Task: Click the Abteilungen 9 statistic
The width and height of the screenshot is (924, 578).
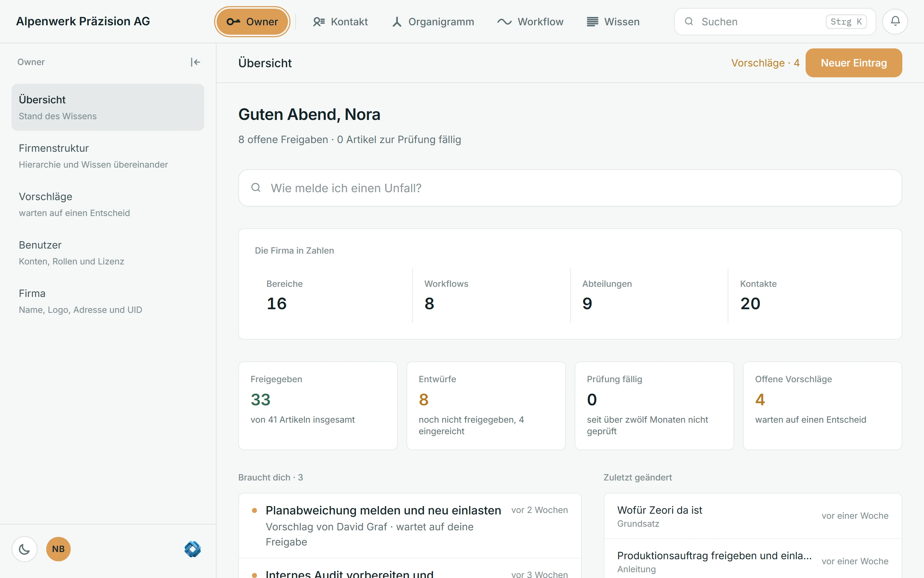Action: click(649, 296)
